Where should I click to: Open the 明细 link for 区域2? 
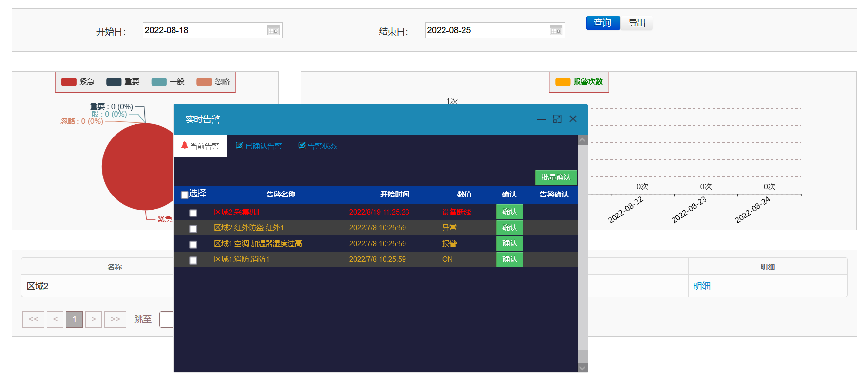point(702,286)
